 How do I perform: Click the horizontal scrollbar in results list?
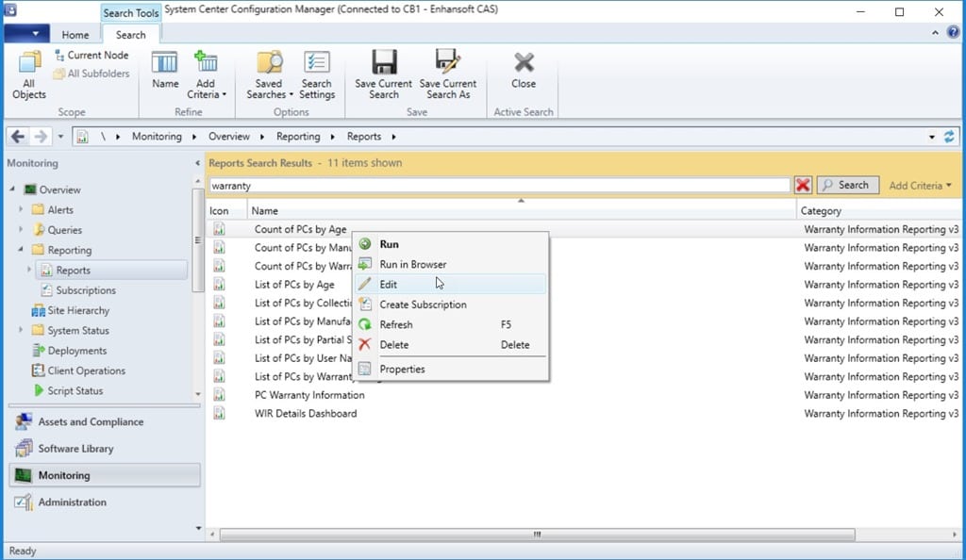tap(537, 535)
